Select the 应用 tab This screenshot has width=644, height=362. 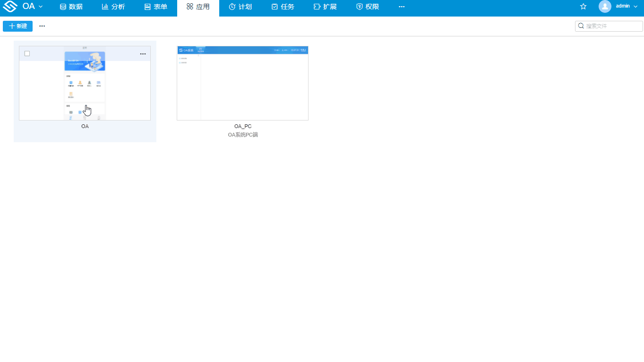click(x=198, y=7)
